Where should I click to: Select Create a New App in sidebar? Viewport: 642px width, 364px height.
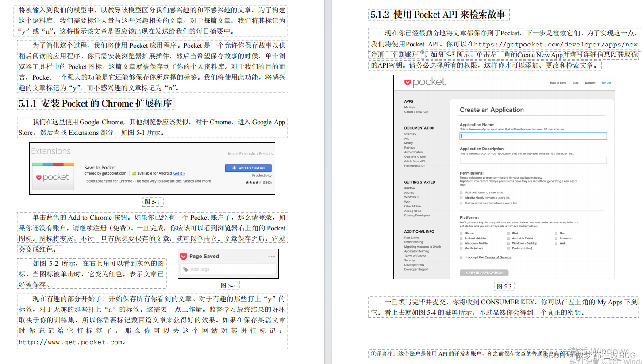(x=416, y=112)
